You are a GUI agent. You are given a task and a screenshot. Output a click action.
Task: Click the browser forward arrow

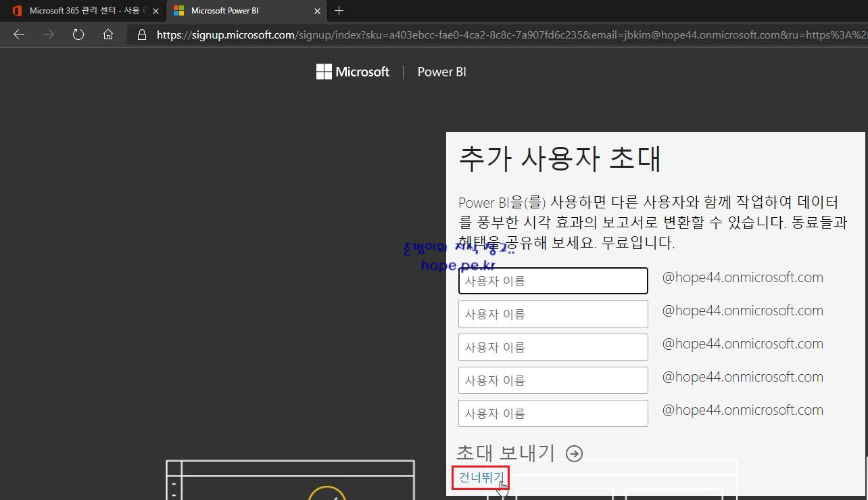(x=49, y=35)
